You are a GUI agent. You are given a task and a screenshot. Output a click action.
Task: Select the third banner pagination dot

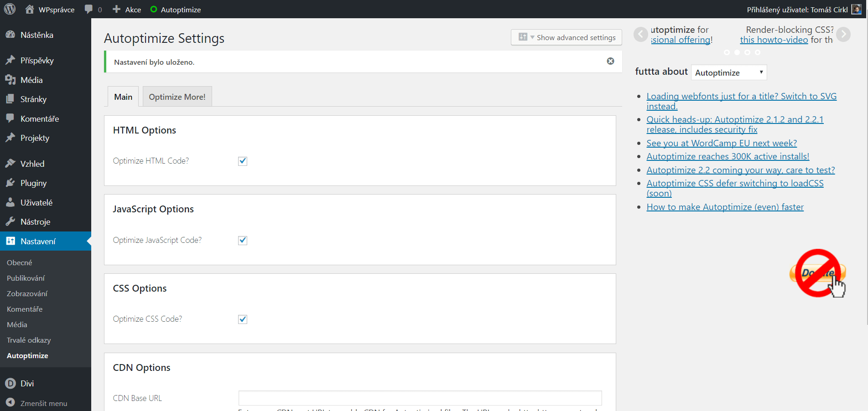[747, 52]
